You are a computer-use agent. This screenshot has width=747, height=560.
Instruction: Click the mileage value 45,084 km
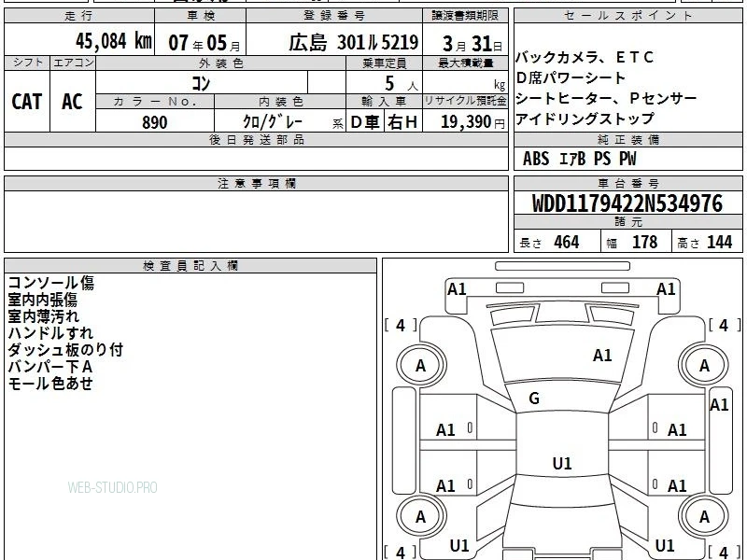click(113, 40)
